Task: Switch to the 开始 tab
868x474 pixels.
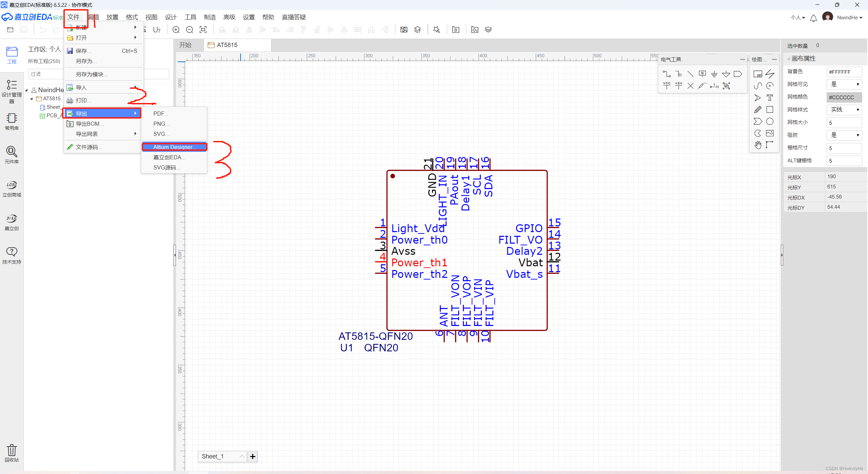Action: point(185,45)
